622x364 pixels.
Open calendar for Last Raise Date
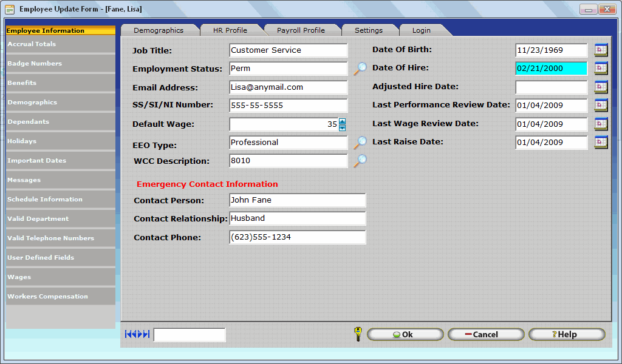[601, 143]
